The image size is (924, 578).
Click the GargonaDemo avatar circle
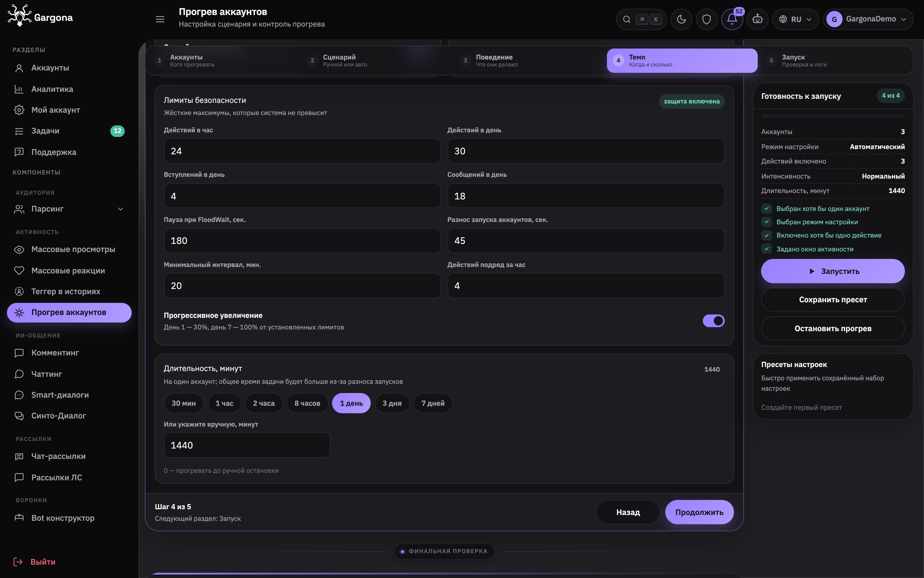(x=834, y=19)
